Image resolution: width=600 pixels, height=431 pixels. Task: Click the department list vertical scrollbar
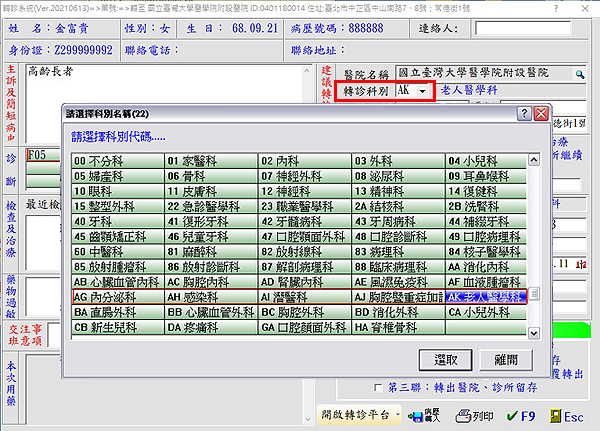click(x=535, y=295)
